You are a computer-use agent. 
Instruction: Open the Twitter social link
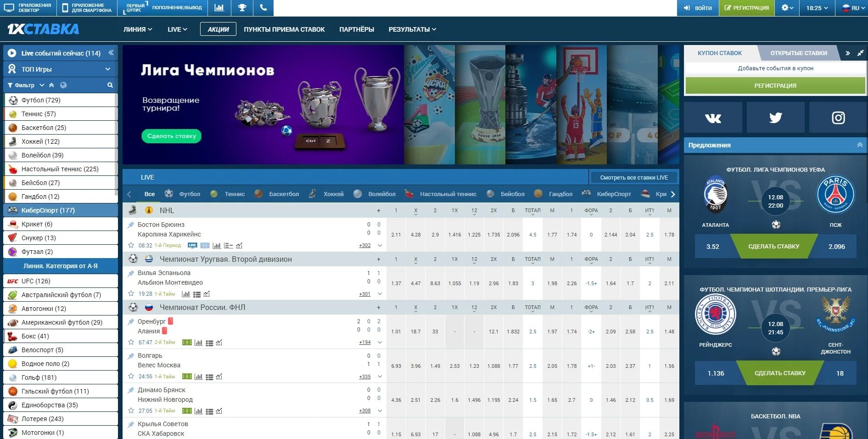pyautogui.click(x=775, y=118)
